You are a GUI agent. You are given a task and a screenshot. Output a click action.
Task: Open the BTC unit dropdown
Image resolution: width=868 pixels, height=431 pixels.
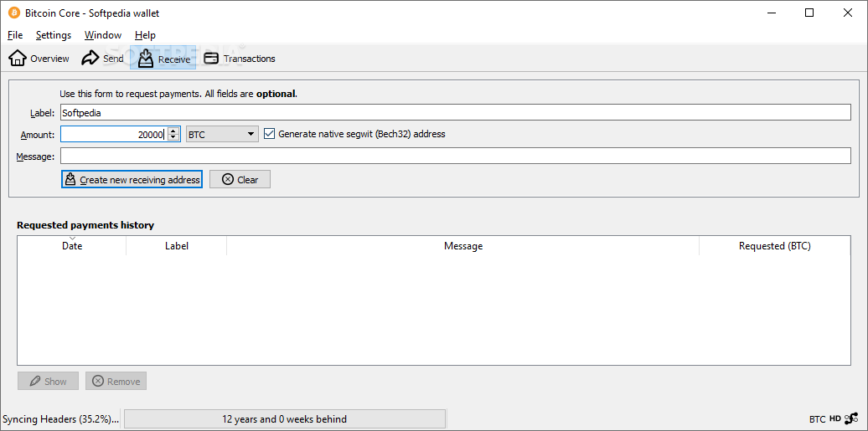(x=222, y=134)
